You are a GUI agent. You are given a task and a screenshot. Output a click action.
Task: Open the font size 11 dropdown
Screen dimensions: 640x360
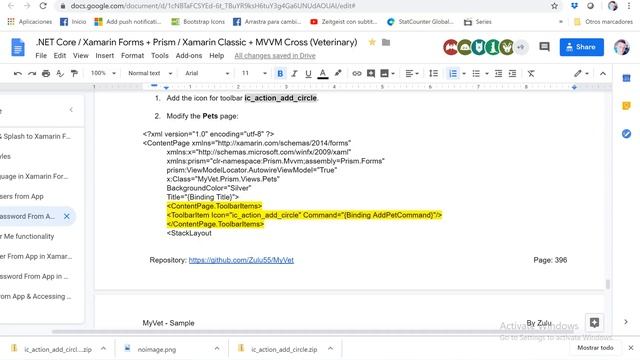(254, 73)
